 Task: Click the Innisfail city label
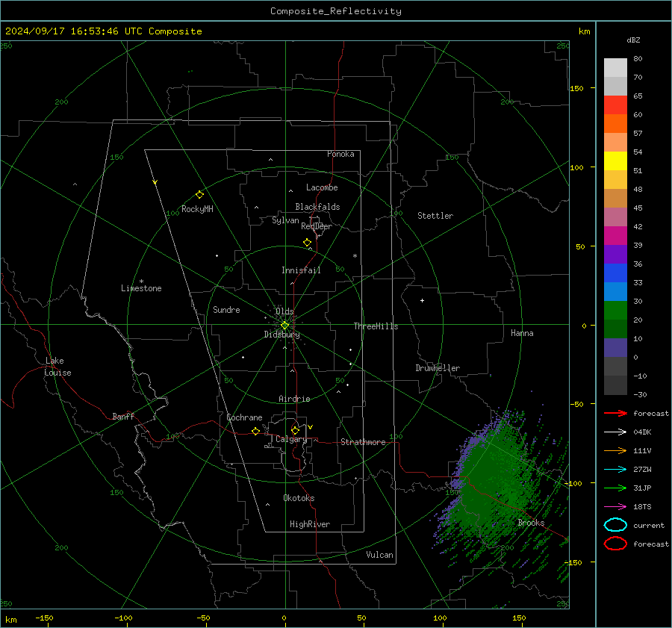[x=302, y=270]
